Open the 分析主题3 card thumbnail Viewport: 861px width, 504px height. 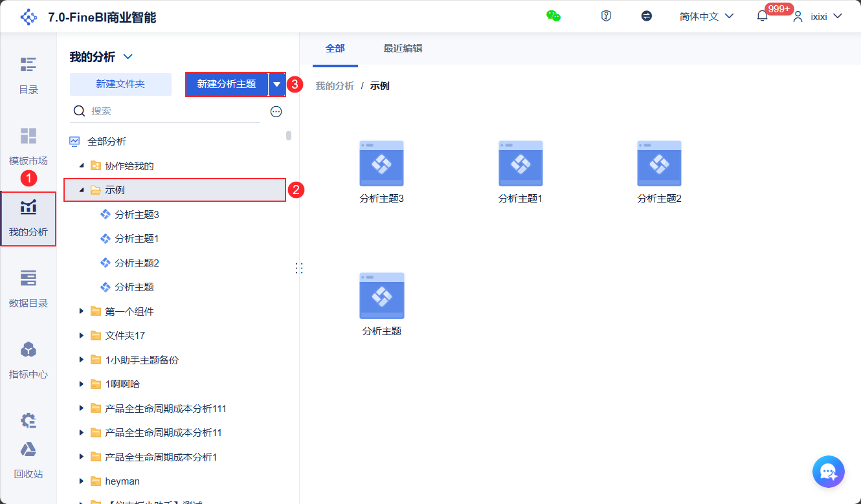382,164
